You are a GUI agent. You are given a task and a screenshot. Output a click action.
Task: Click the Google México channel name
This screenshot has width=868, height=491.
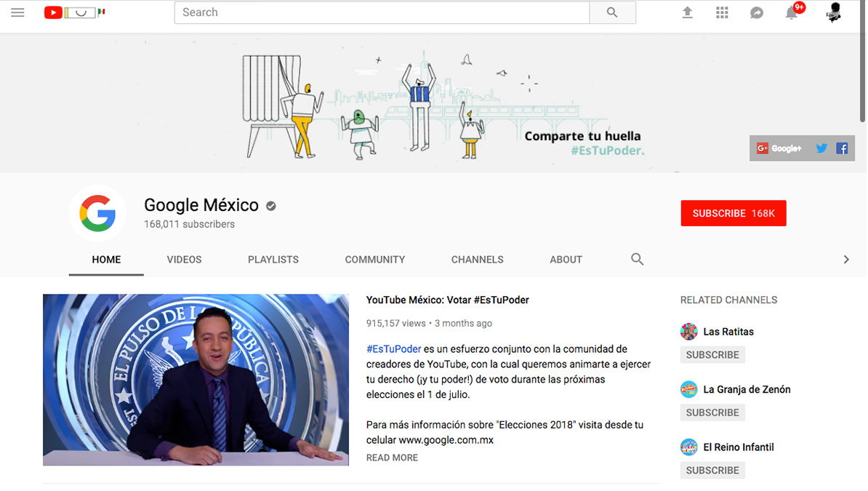pos(201,205)
